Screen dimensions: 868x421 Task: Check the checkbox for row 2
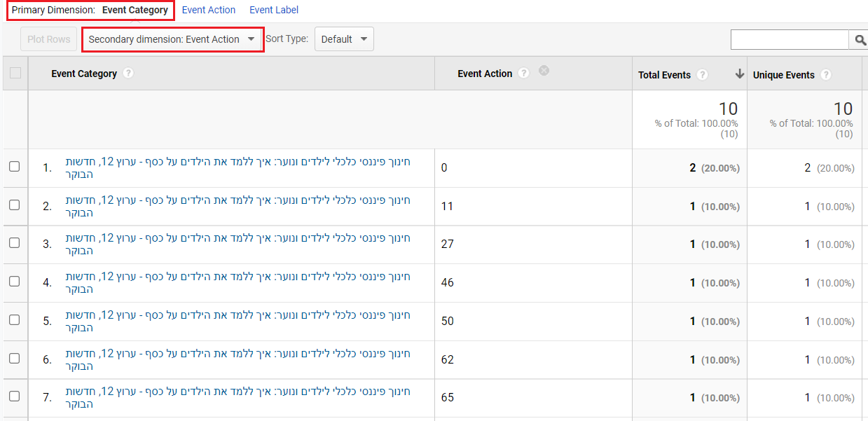pyautogui.click(x=15, y=205)
